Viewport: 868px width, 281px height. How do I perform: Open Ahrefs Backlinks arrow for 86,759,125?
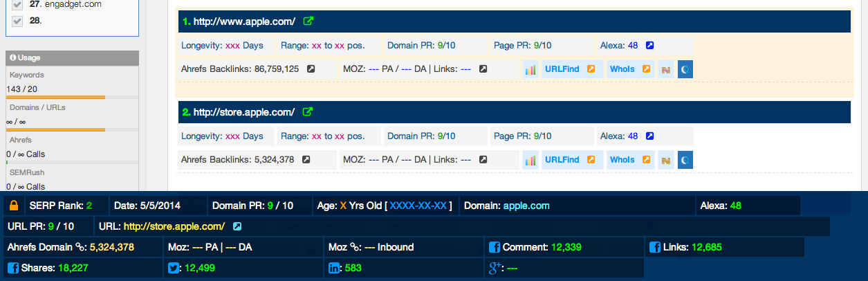(x=311, y=69)
